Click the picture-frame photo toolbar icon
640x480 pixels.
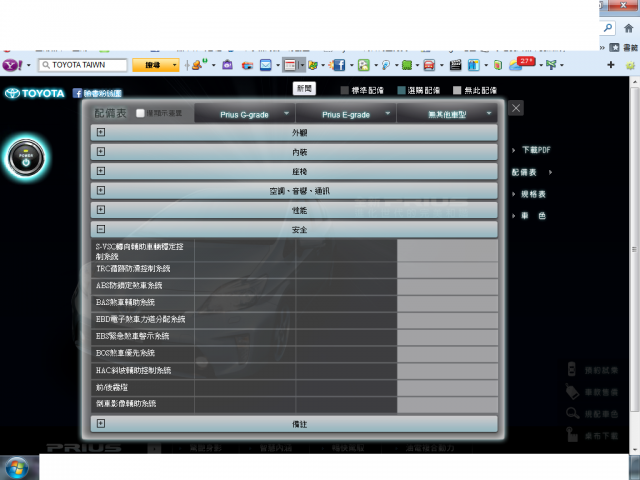363,65
